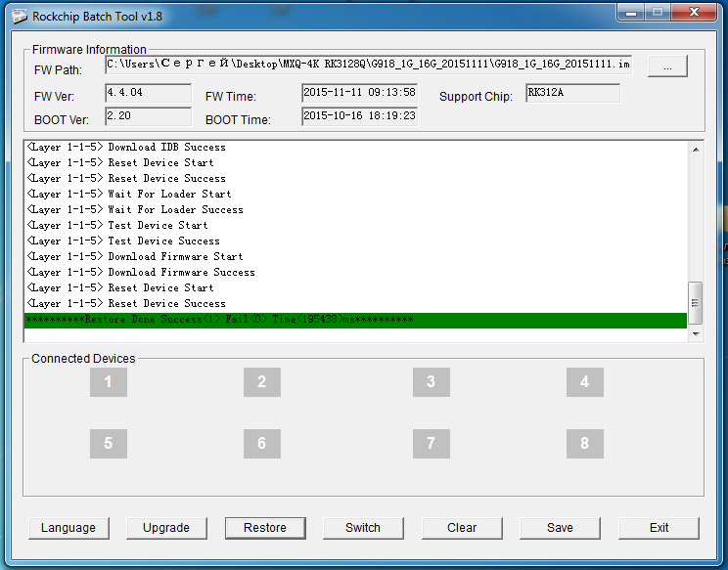The image size is (728, 570).
Task: Select connected device slot 8
Action: [585, 443]
